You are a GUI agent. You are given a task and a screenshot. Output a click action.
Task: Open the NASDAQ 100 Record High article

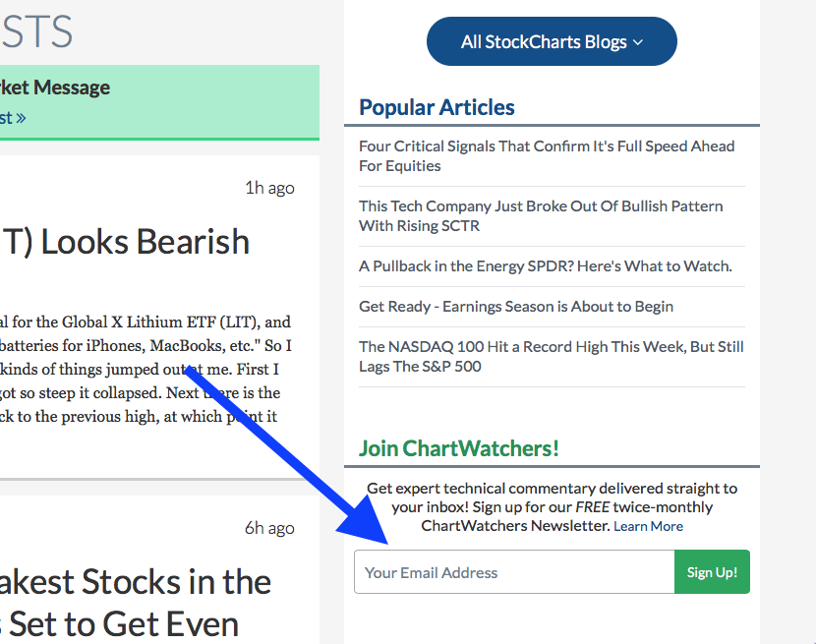pyautogui.click(x=551, y=356)
